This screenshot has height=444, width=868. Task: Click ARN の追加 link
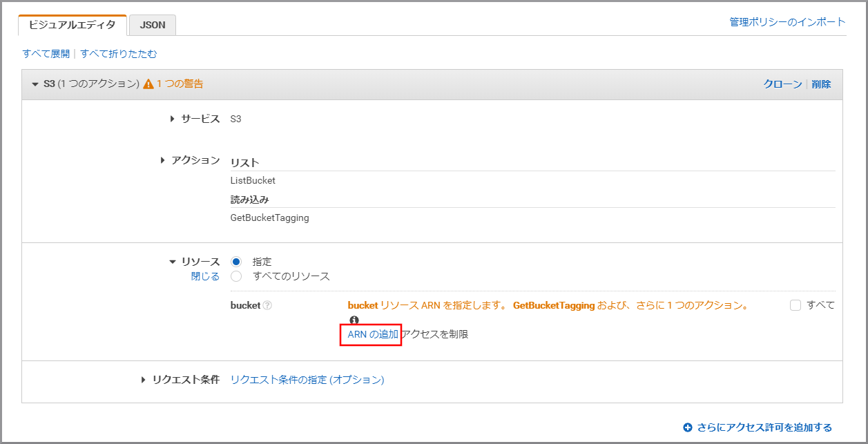[373, 334]
